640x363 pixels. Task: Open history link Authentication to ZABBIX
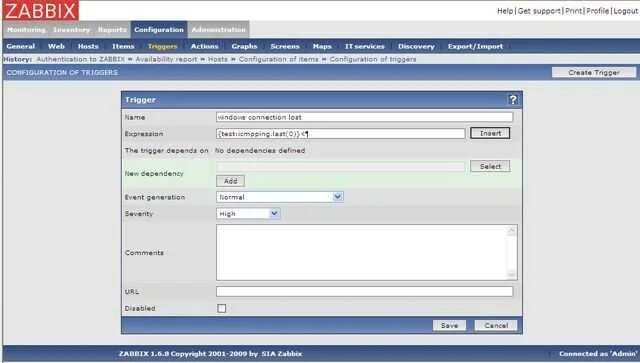point(80,59)
